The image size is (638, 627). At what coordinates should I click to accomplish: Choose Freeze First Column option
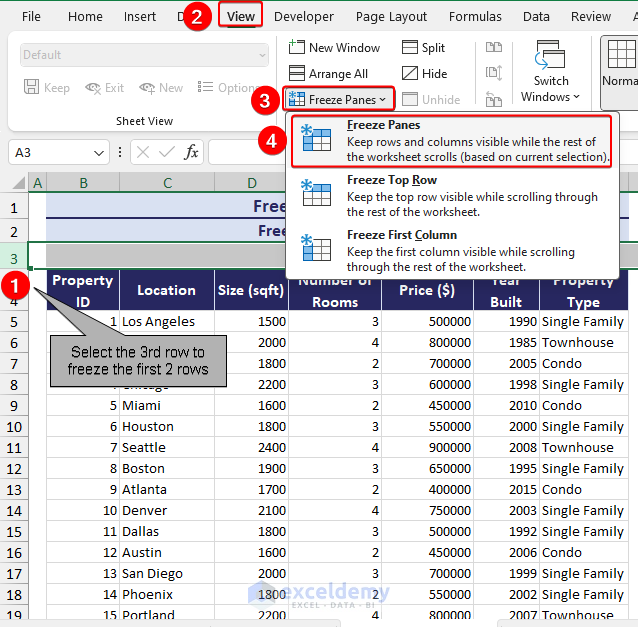[x=452, y=251]
